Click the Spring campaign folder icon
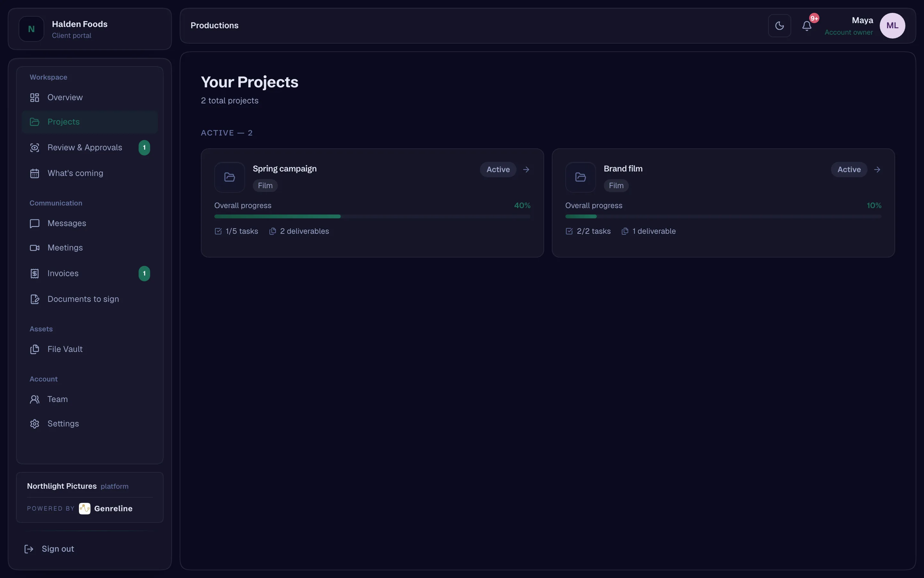This screenshot has height=578, width=924. (229, 177)
